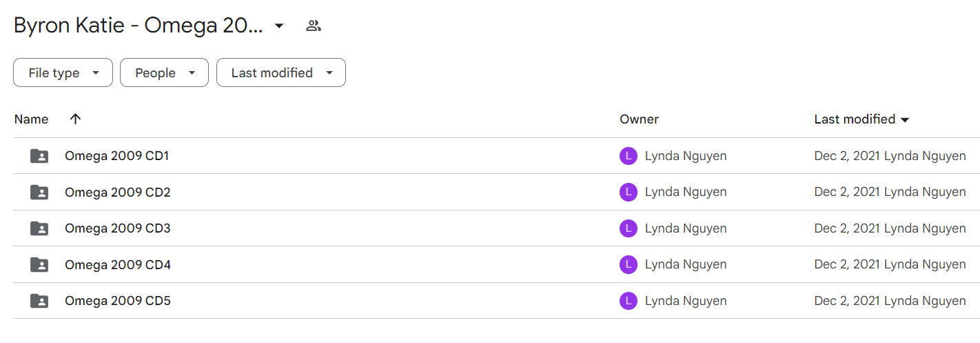
Task: Click shared folder icon for Omega 2009 CD5
Action: 39,301
